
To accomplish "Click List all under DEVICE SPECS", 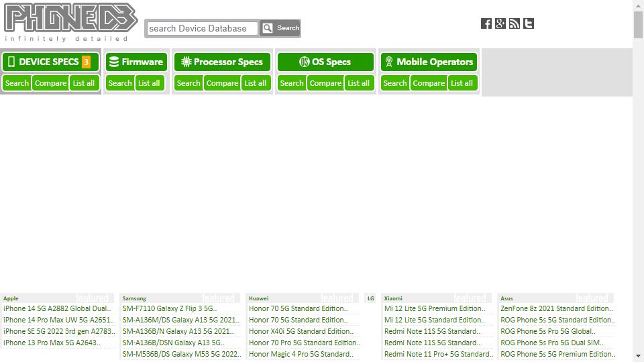I will 84,83.
